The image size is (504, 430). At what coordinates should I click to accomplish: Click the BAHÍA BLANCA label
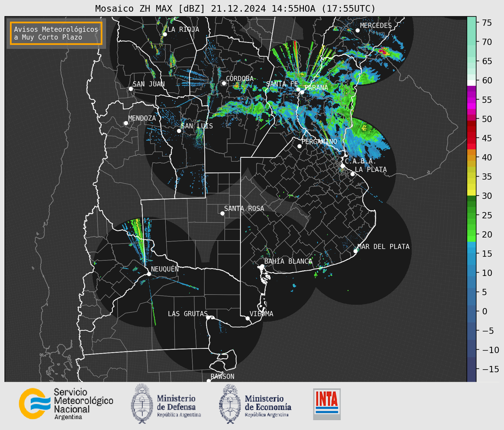(288, 261)
